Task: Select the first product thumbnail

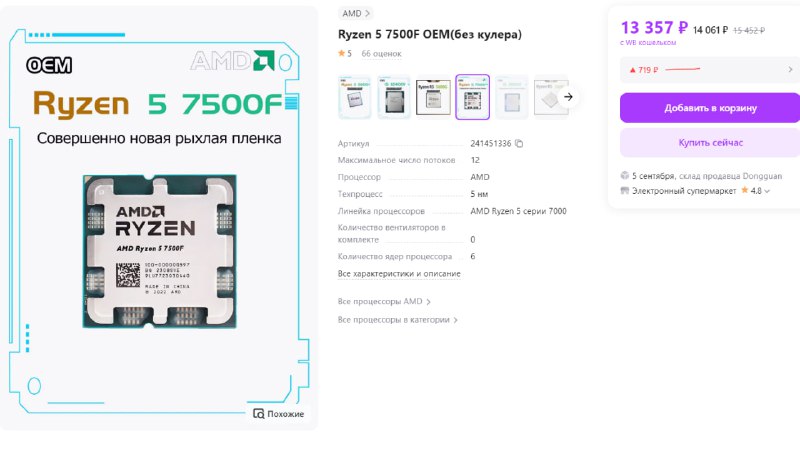Action: tap(355, 97)
